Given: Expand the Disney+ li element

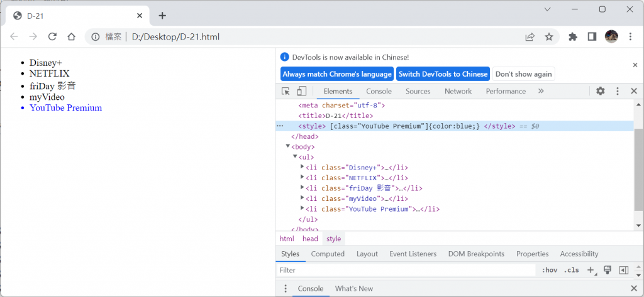Looking at the screenshot, I should tap(303, 167).
